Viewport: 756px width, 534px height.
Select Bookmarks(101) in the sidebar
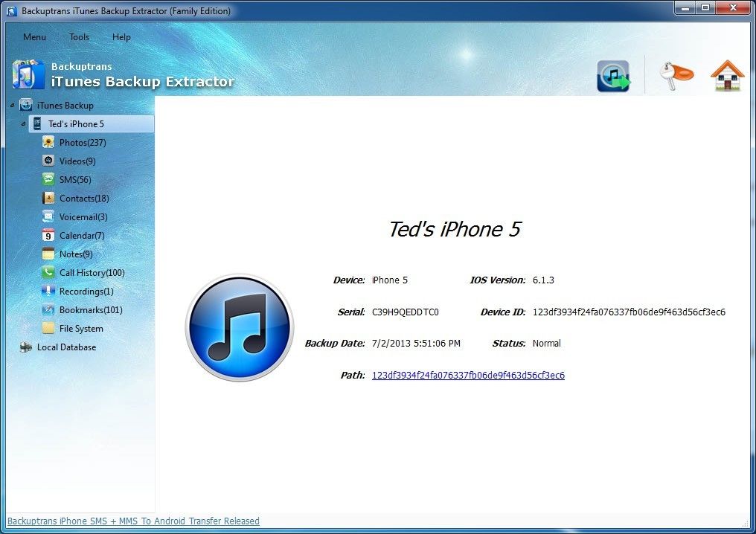click(x=91, y=310)
